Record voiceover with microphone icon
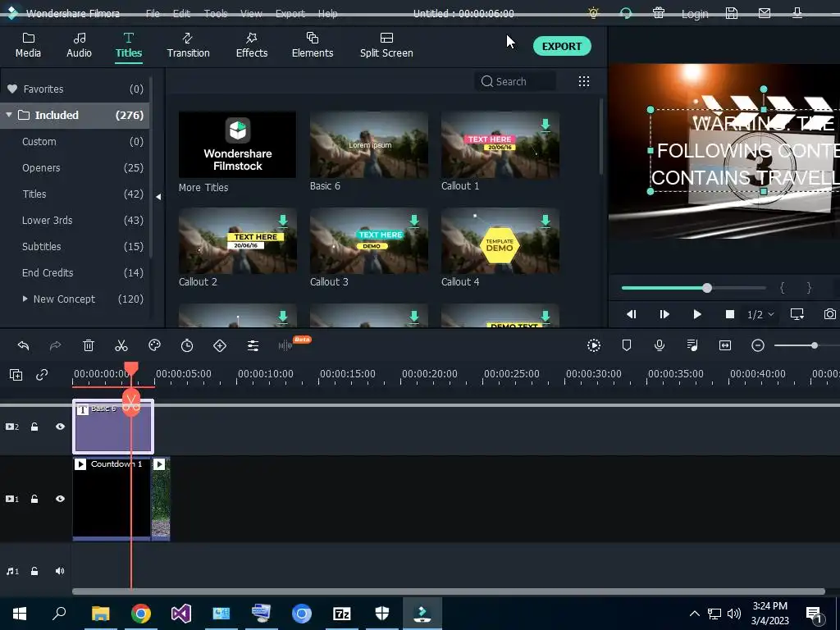840x630 pixels. 660,345
